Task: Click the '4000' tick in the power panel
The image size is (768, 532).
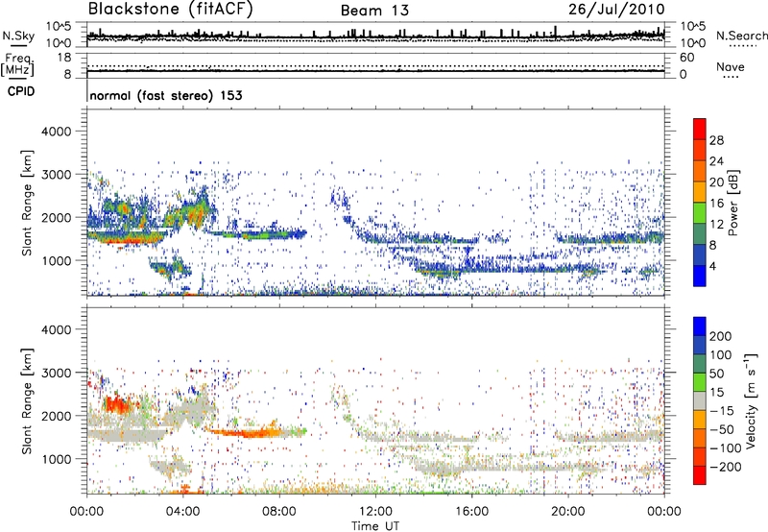Action: click(57, 132)
